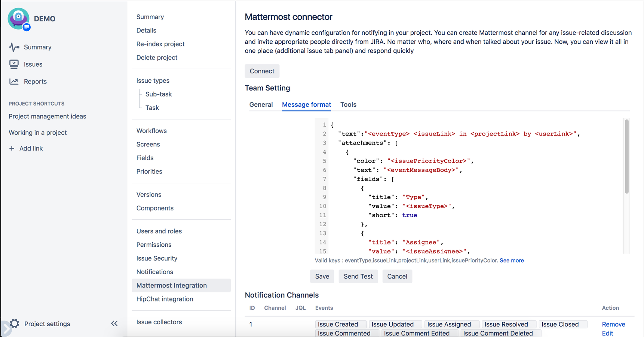The width and height of the screenshot is (644, 337).
Task: Select Delete project option
Action: [157, 57]
